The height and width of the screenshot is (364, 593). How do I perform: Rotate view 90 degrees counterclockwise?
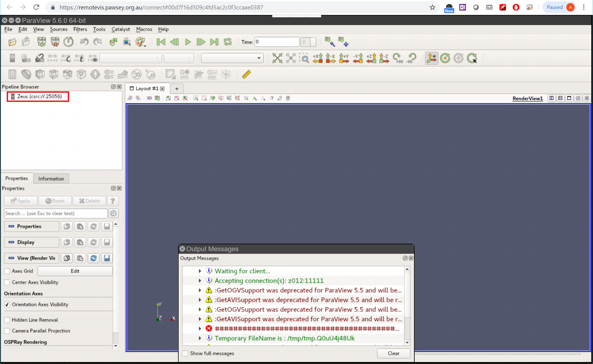click(411, 58)
